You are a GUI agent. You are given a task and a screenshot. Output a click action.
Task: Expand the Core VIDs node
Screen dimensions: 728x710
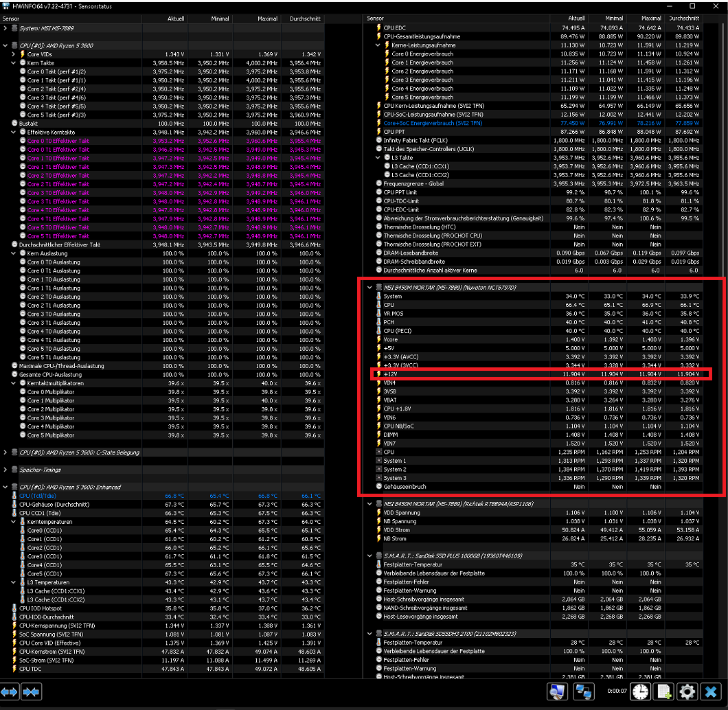click(x=14, y=54)
